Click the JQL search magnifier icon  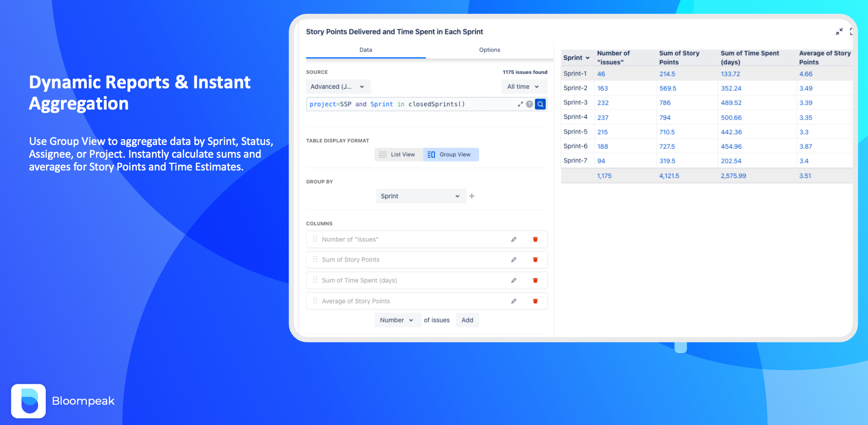pyautogui.click(x=540, y=104)
